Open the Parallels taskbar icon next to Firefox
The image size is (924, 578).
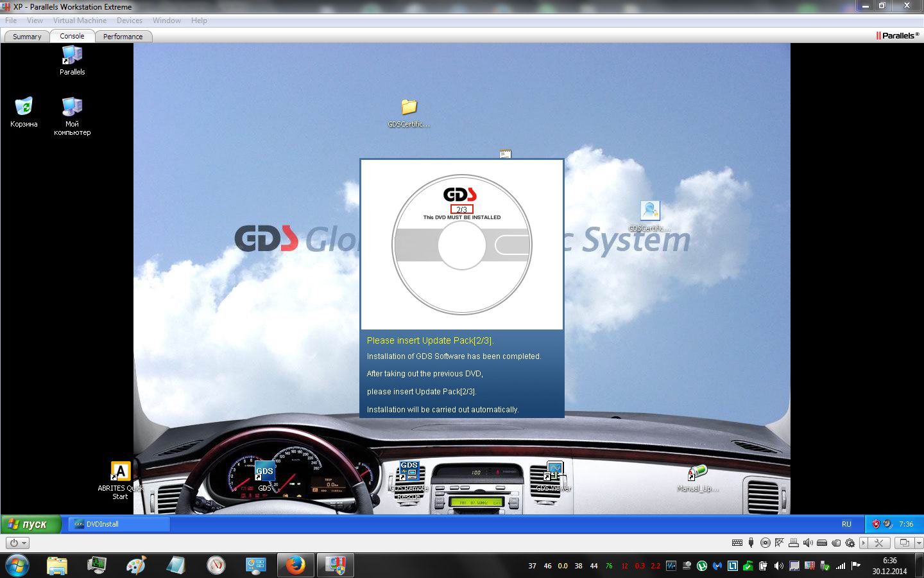(335, 565)
